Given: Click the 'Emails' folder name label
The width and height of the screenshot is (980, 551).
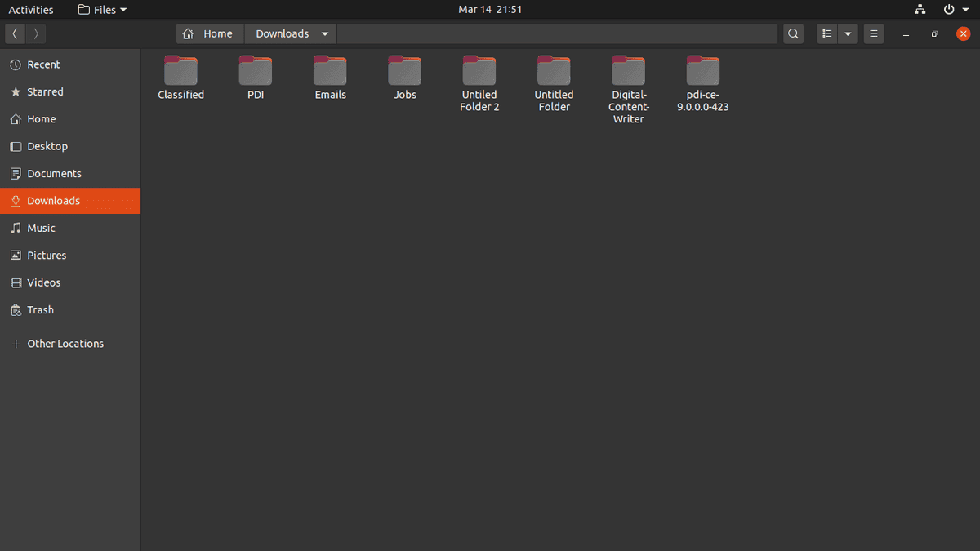Looking at the screenshot, I should tap(330, 95).
